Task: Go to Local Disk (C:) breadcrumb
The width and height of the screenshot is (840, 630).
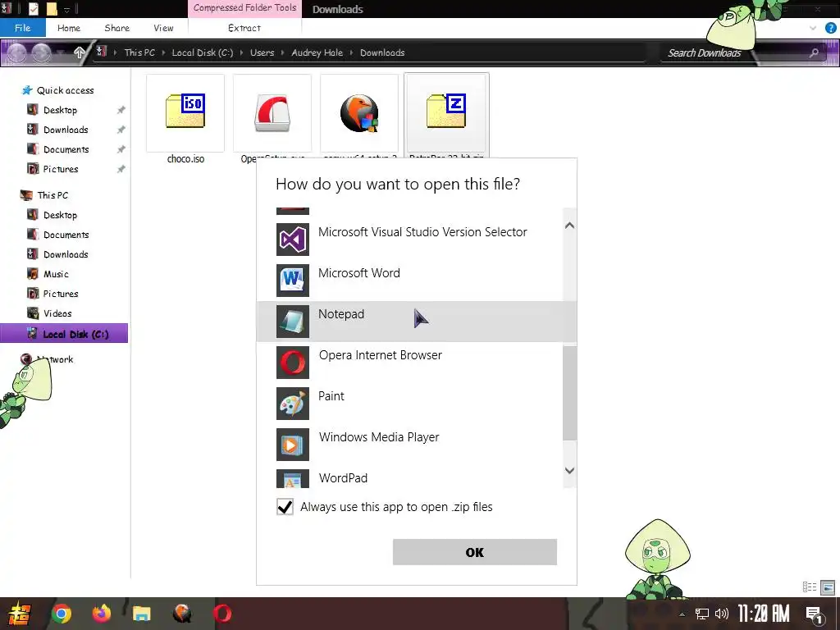Action: click(x=203, y=52)
